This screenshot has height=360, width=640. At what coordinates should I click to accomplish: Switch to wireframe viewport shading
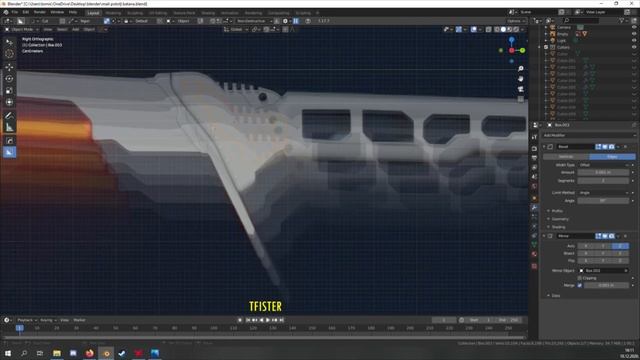[497, 29]
